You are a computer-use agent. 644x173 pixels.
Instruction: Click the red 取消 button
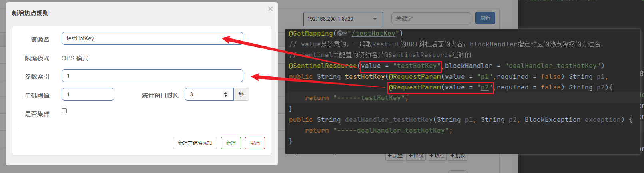(x=255, y=143)
